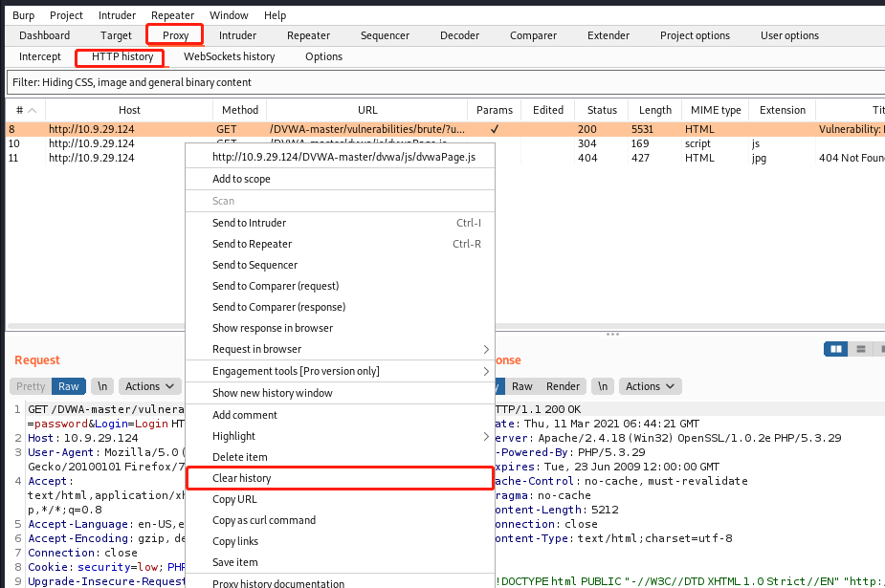Choose Add comment from context menu
Screen dimensions: 885x588
(341, 415)
